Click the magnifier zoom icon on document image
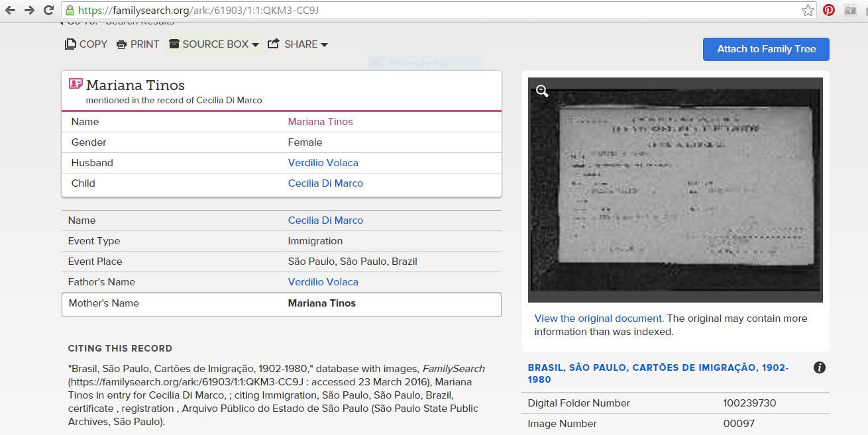 point(542,91)
